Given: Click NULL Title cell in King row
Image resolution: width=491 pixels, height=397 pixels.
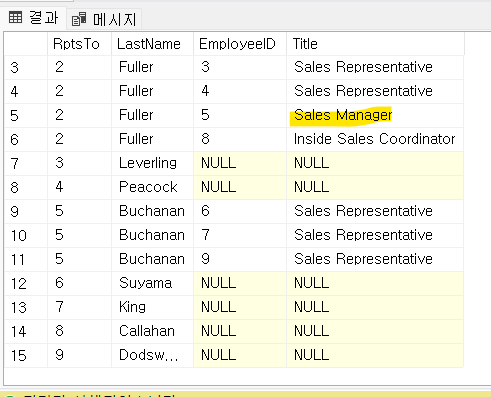Looking at the screenshot, I should coord(375,307).
